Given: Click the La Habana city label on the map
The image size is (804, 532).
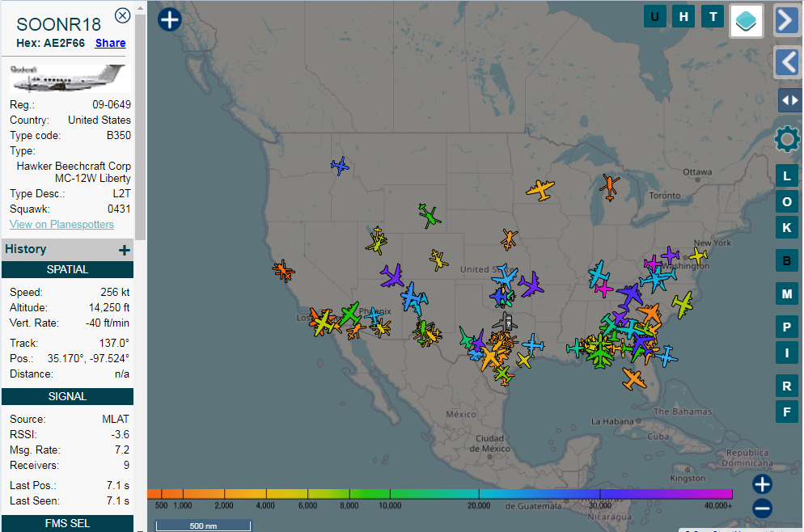Looking at the screenshot, I should [x=612, y=421].
